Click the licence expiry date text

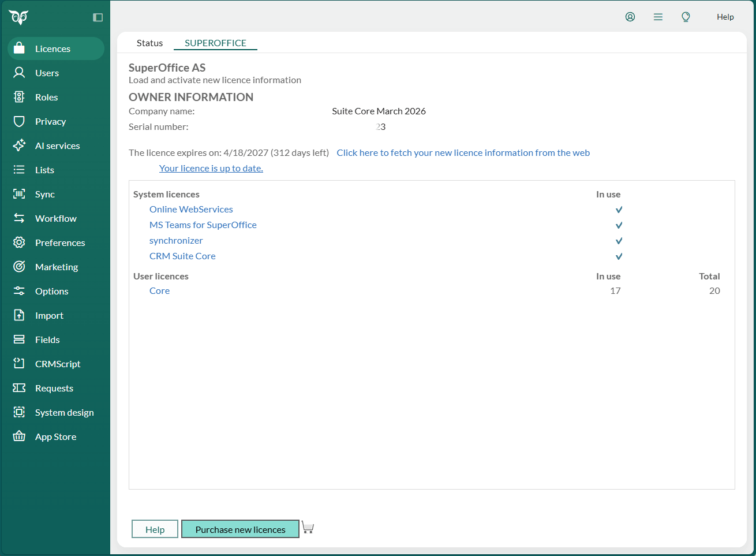[229, 152]
